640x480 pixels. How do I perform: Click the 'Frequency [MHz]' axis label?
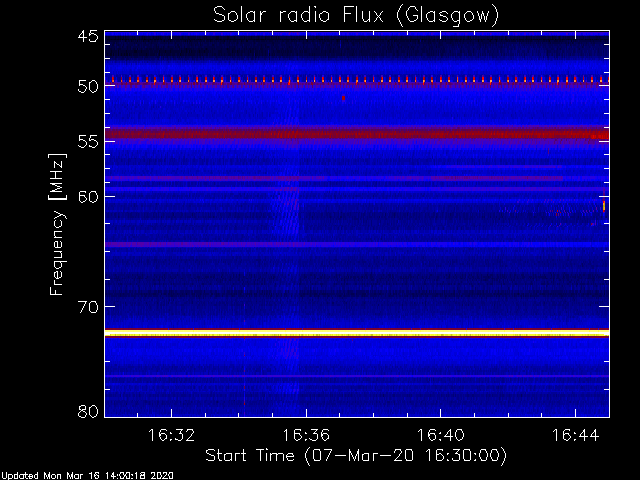point(57,224)
